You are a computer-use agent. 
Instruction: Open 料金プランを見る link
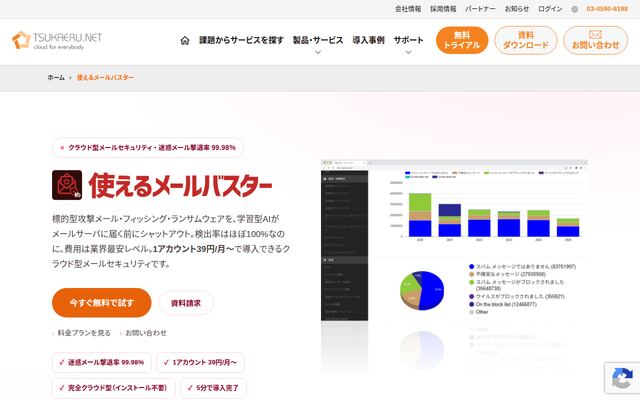84,333
